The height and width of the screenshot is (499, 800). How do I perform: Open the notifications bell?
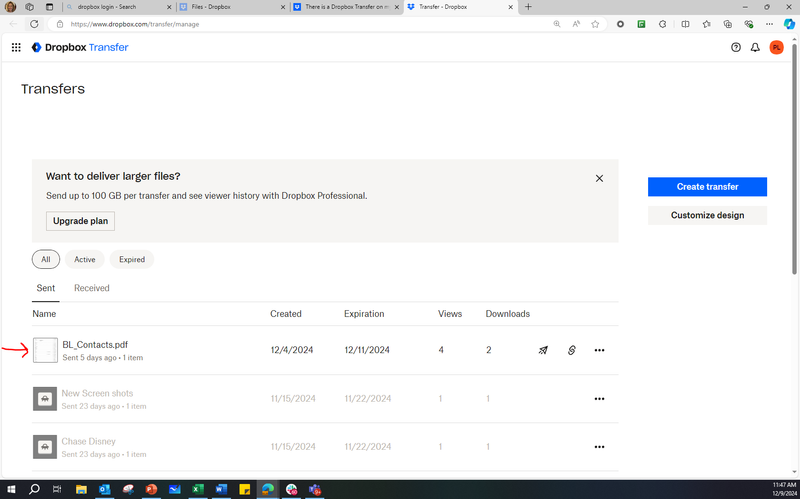[x=755, y=47]
